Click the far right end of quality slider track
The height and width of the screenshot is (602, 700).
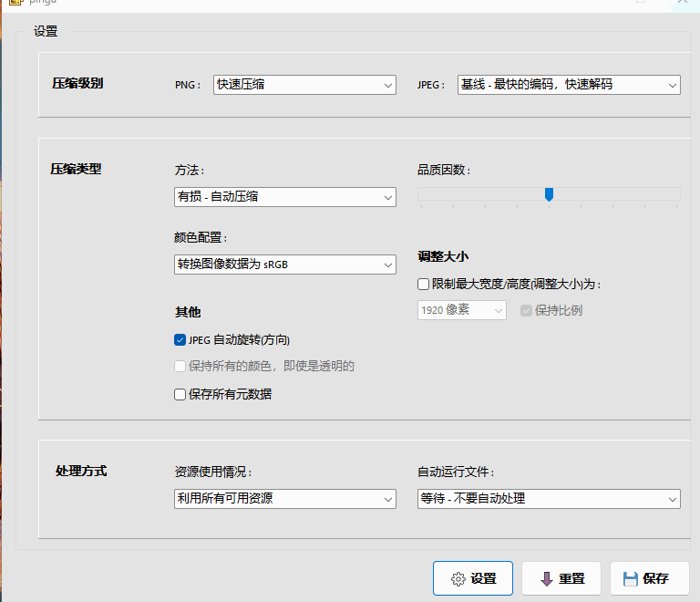coord(676,193)
